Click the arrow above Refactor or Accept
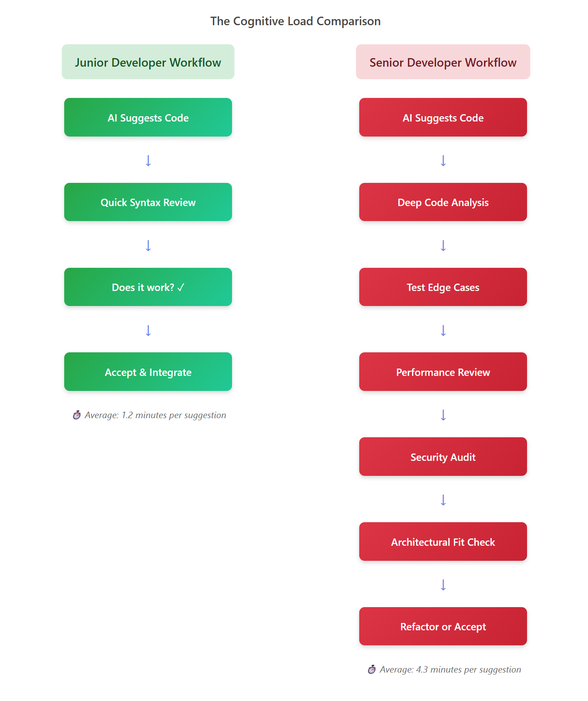 (x=443, y=585)
